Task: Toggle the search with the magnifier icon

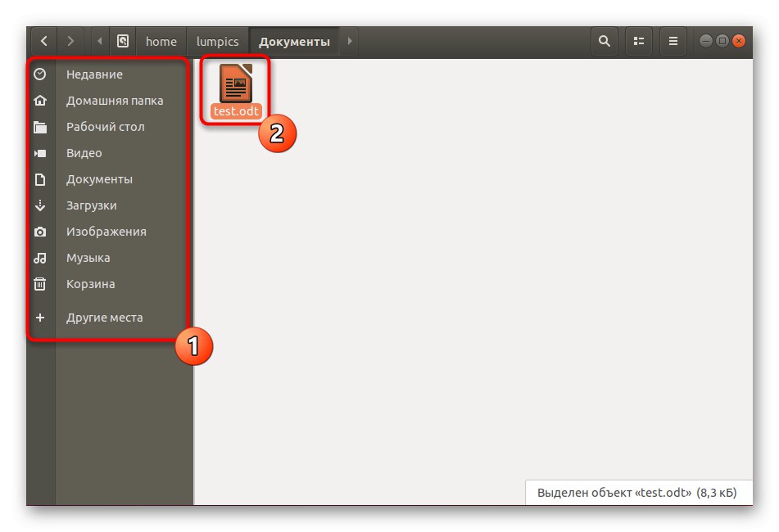Action: 605,41
